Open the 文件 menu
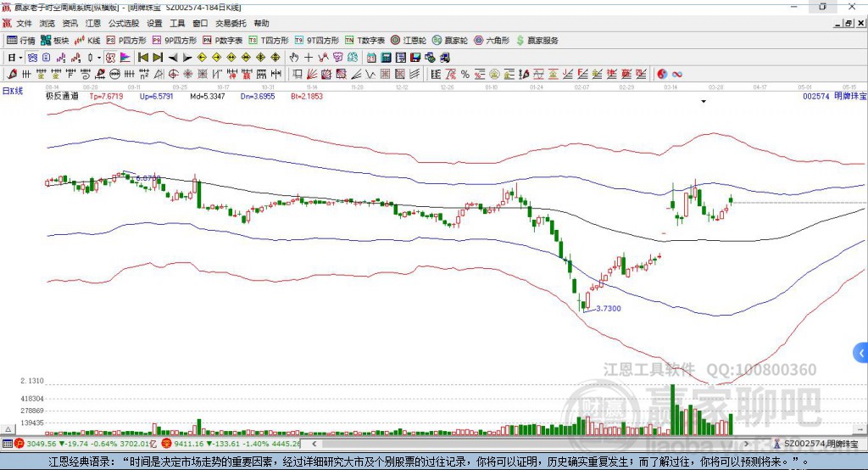868x470 pixels. point(24,23)
